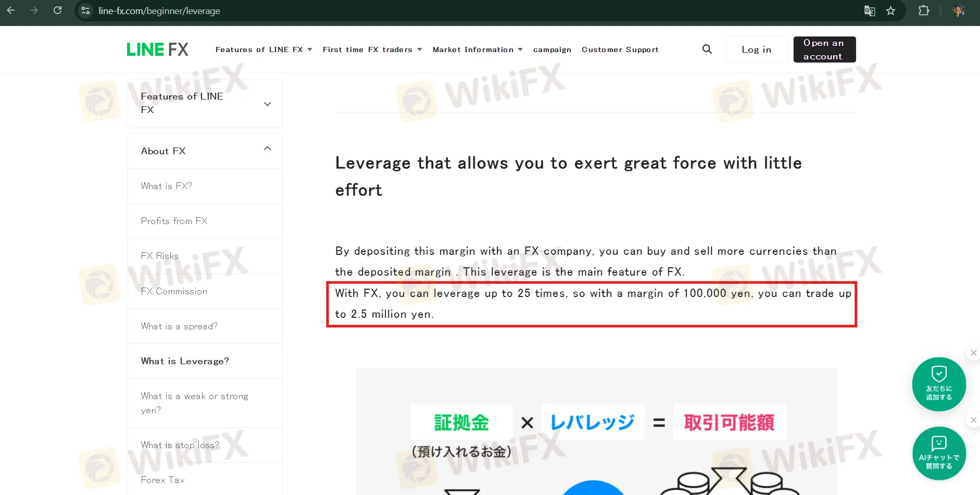This screenshot has width=980, height=495.
Task: Click the search magnifier icon
Action: coord(707,49)
